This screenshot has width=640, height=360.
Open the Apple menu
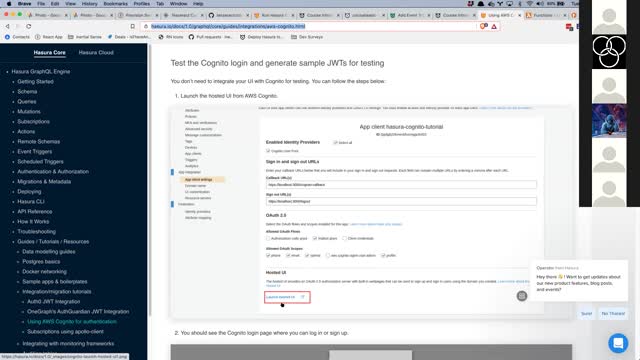click(x=9, y=4)
